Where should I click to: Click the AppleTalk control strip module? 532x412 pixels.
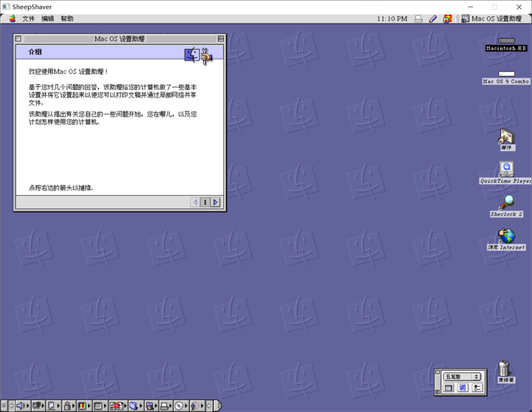click(x=37, y=405)
